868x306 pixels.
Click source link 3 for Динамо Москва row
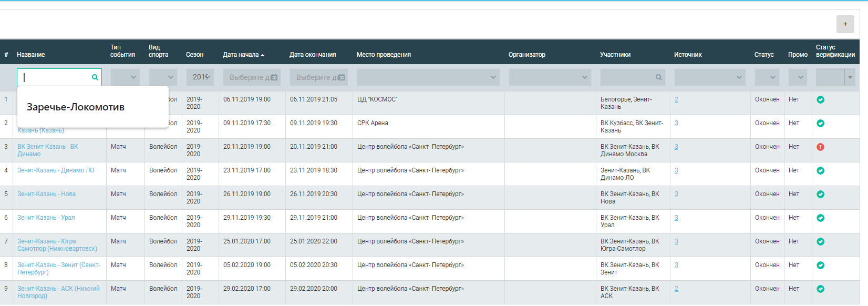pos(676,147)
